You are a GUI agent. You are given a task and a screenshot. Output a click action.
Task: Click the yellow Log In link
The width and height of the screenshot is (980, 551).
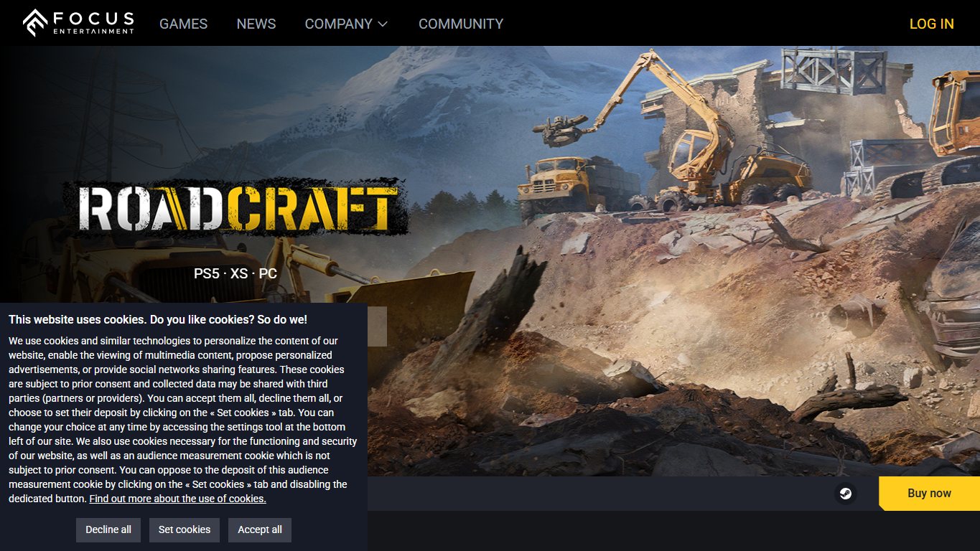931,24
